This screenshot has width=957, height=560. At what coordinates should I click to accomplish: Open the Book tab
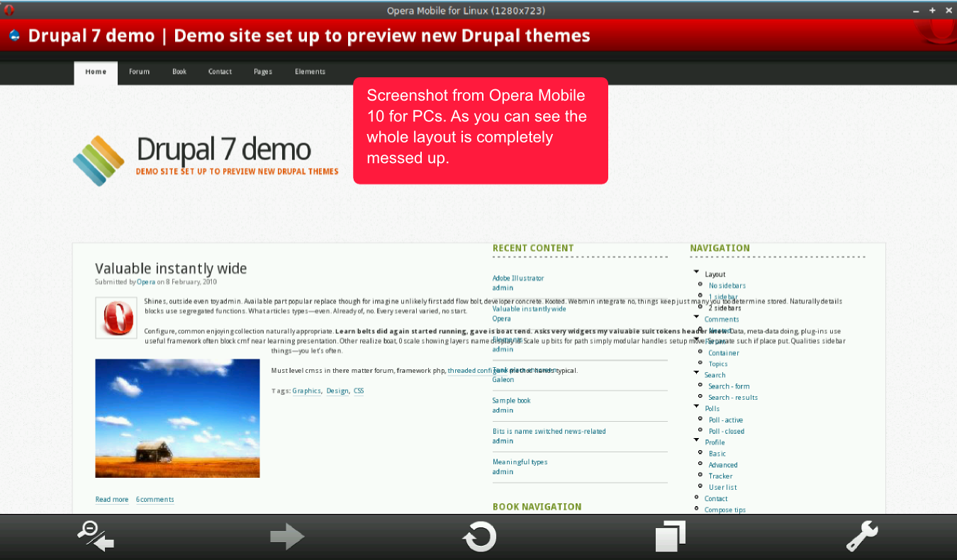pos(179,72)
